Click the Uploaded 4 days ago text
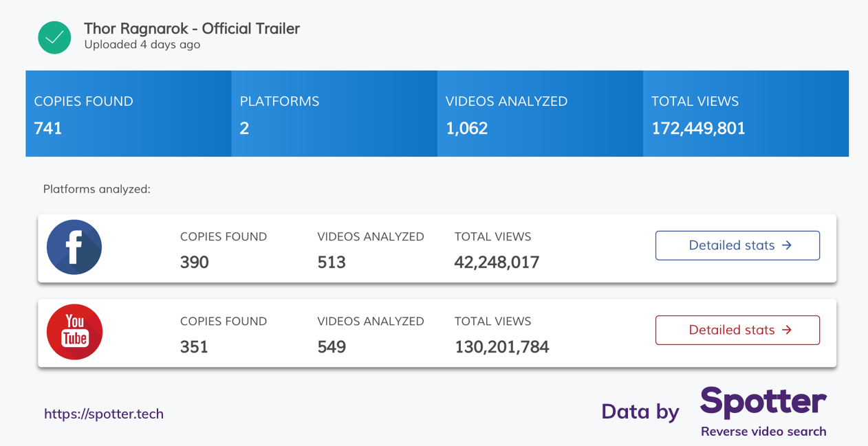 point(142,45)
